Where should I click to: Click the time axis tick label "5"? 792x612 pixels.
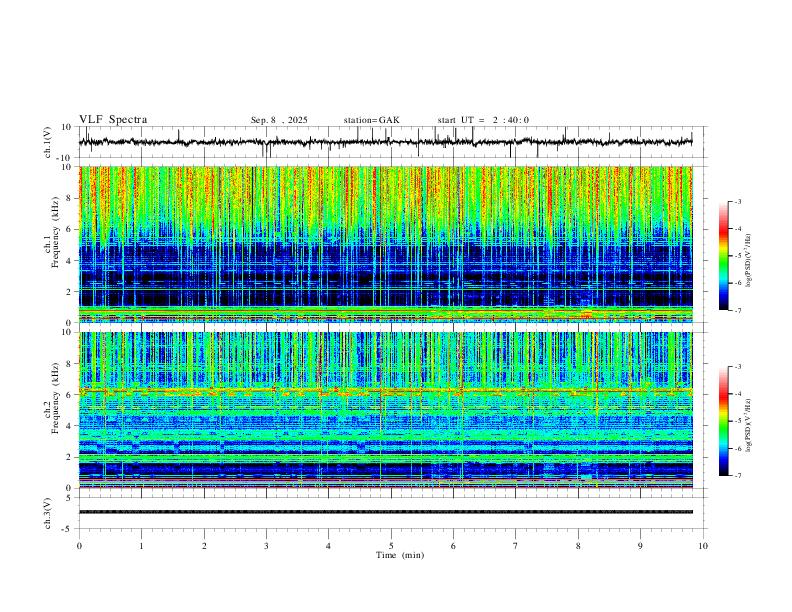[391, 546]
